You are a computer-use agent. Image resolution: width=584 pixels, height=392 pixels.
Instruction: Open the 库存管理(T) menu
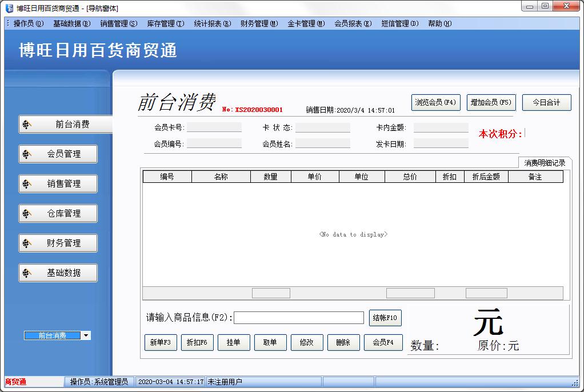[x=166, y=23]
